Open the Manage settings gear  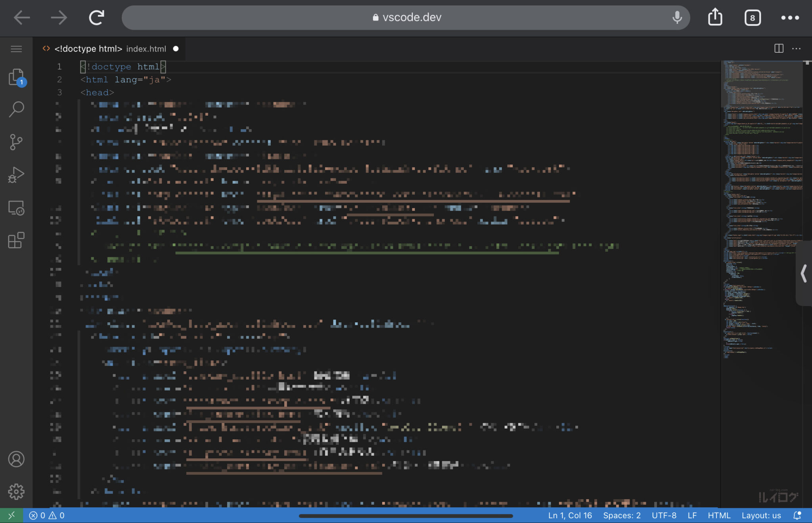coord(16,492)
